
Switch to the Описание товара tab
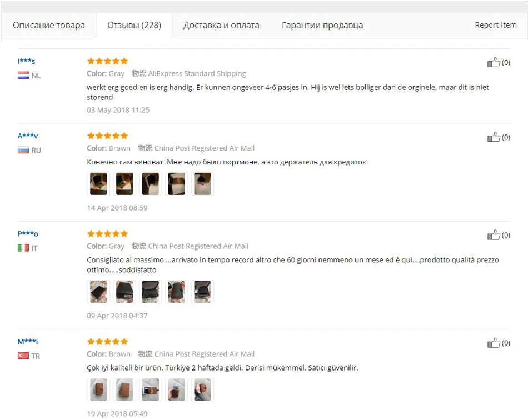pos(49,25)
